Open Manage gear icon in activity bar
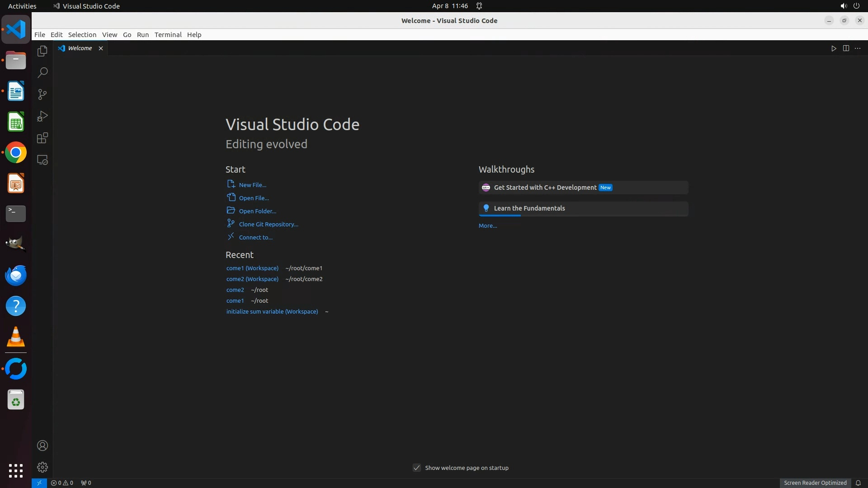Screen dimensions: 868x488 [x=42, y=467]
